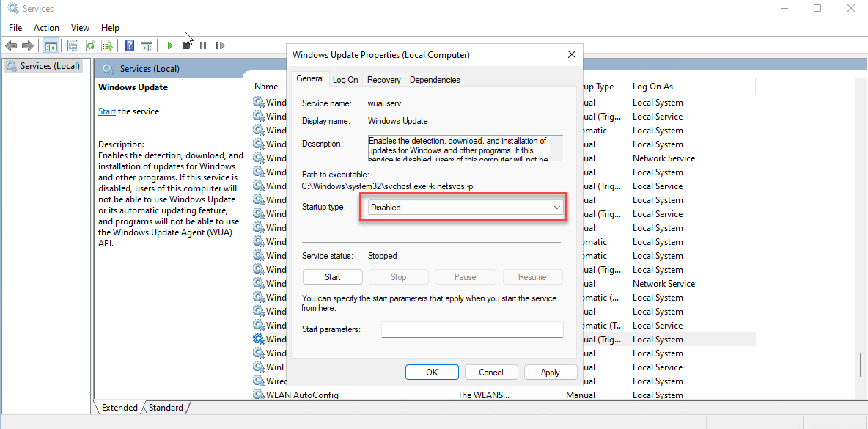Open the Action menu
The width and height of the screenshot is (868, 429).
coord(46,28)
